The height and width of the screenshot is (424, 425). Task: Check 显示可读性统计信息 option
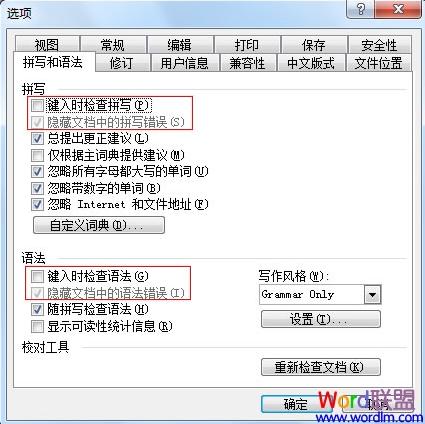(37, 326)
